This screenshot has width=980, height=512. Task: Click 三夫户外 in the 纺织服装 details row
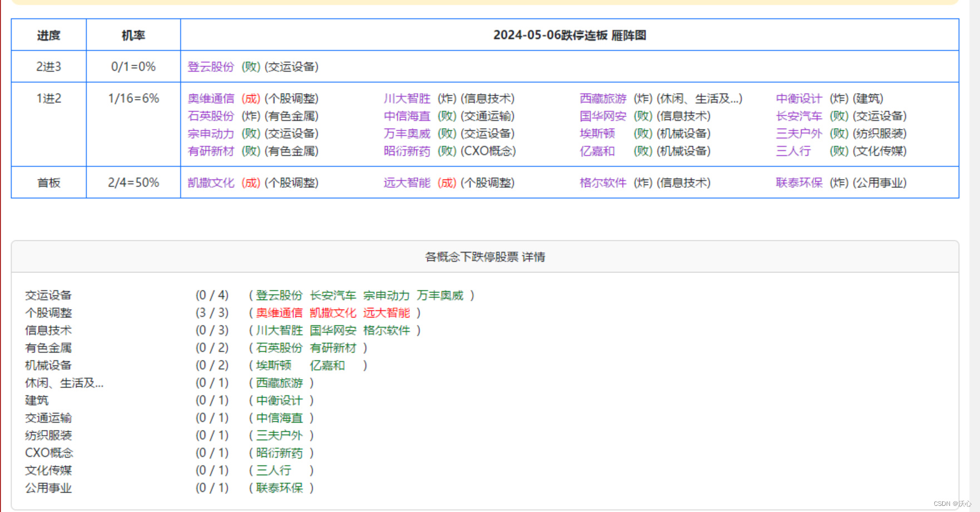pyautogui.click(x=279, y=435)
